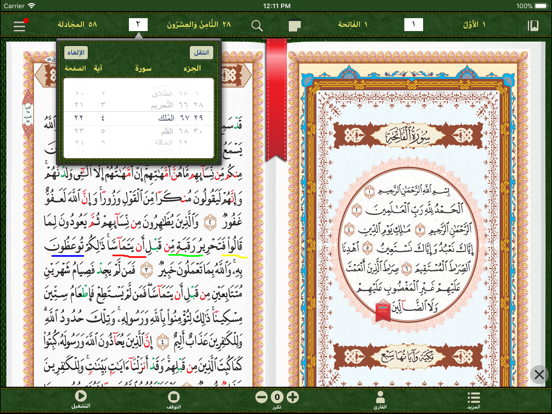Select picker row with surah الملك
Image resolution: width=552 pixels, height=414 pixels.
pos(139,118)
